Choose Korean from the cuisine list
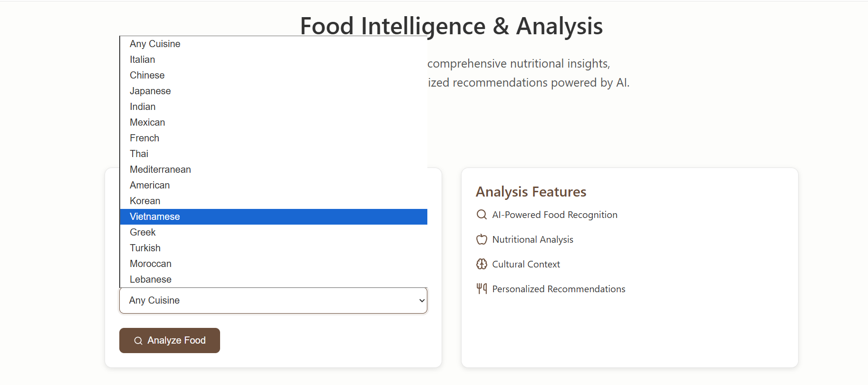Screen dimensions: 868x385 (145, 201)
